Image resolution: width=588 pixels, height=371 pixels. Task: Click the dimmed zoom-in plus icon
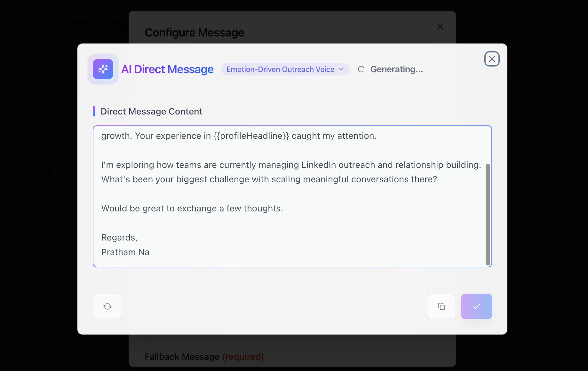click(49, 123)
